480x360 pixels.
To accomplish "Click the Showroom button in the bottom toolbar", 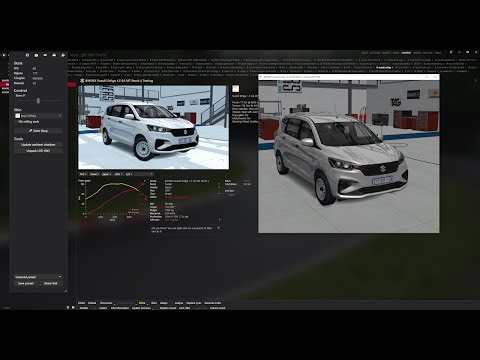I will coord(106,303).
